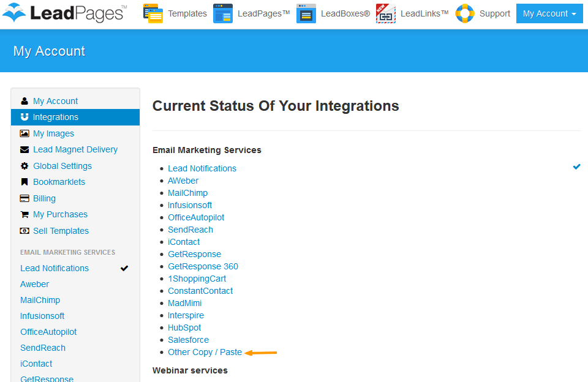Open Global Settings in sidebar
Screen dimensions: 588x382
click(x=62, y=166)
